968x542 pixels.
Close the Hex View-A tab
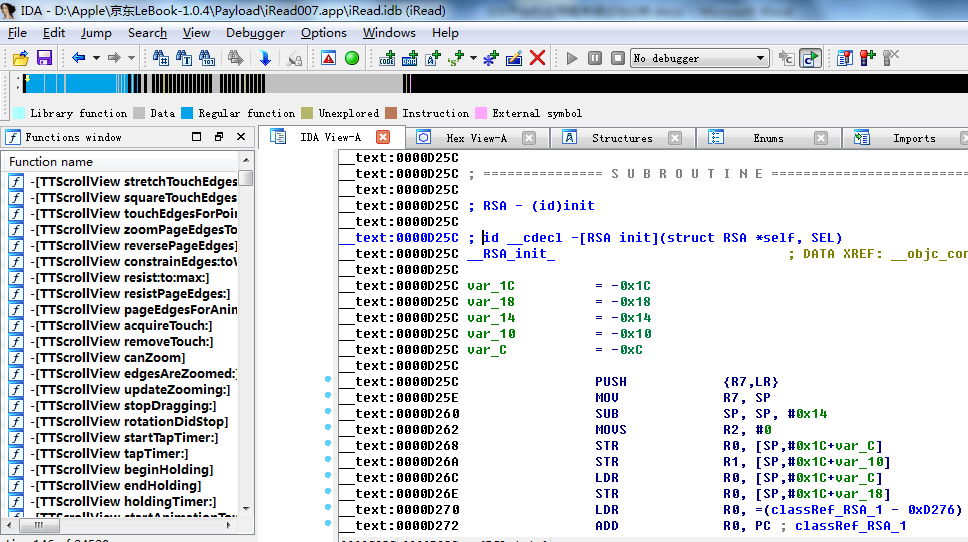[x=528, y=138]
